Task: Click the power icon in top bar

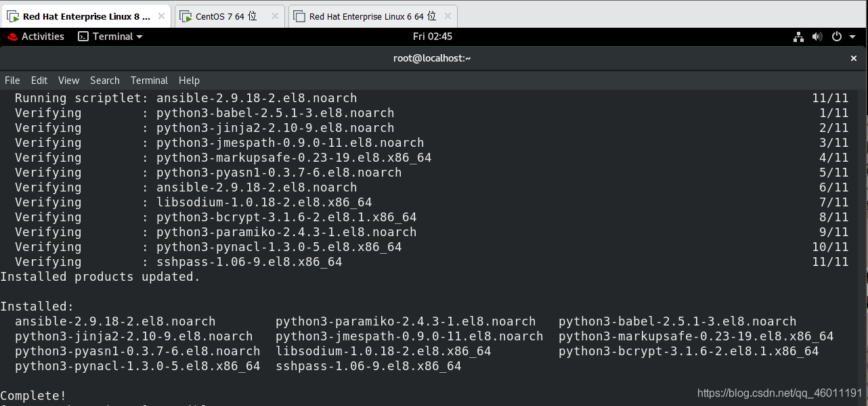Action: [836, 37]
